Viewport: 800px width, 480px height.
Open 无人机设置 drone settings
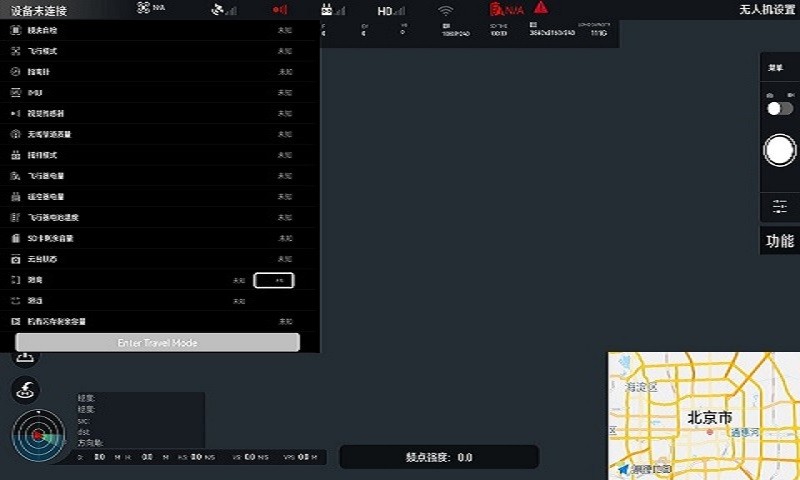click(767, 10)
